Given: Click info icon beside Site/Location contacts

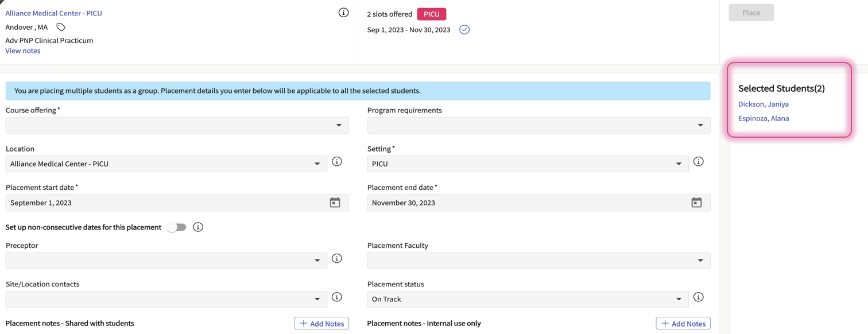Looking at the screenshot, I should click(337, 297).
